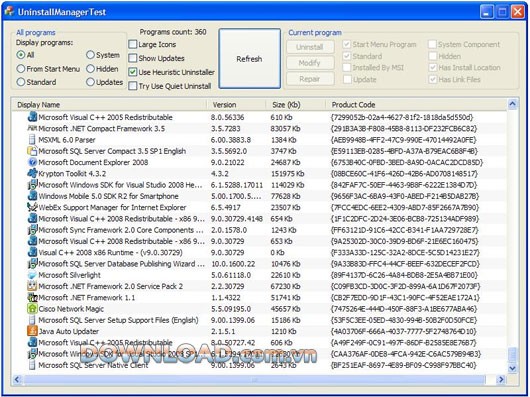Click the Microsoft .NET Framework 1.1 icon

(x=32, y=297)
